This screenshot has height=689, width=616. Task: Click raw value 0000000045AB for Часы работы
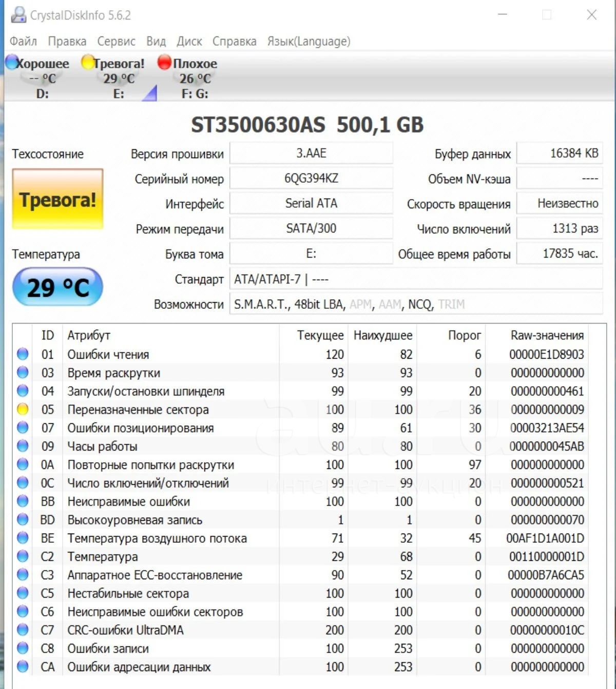tap(547, 446)
